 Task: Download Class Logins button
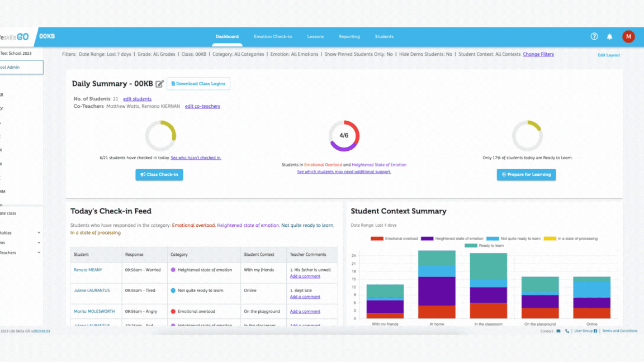[198, 84]
